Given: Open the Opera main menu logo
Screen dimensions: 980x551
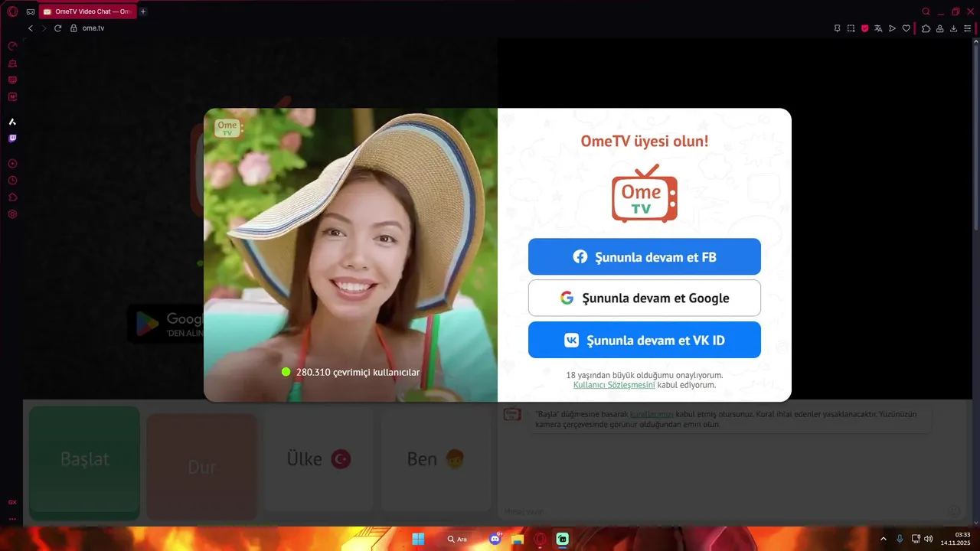Looking at the screenshot, I should pyautogui.click(x=12, y=11).
